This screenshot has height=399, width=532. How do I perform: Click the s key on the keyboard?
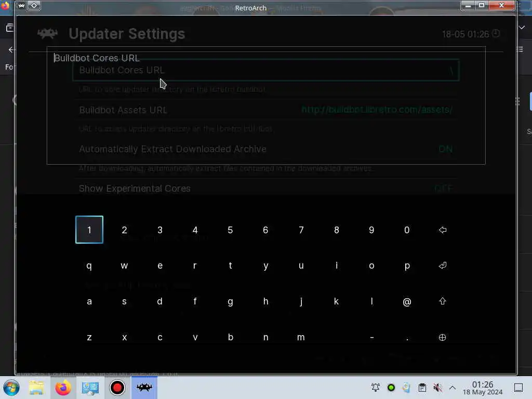coord(125,301)
